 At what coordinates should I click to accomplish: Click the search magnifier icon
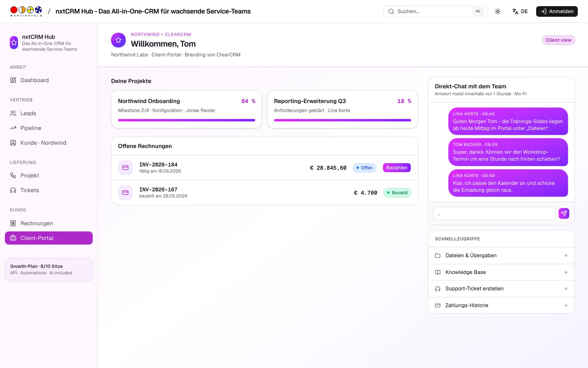tap(391, 11)
